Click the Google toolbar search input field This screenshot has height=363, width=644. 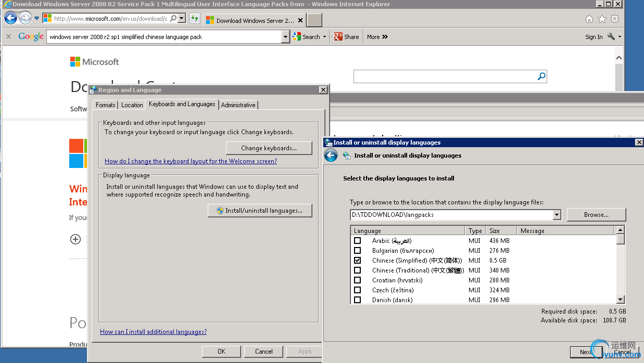[165, 37]
